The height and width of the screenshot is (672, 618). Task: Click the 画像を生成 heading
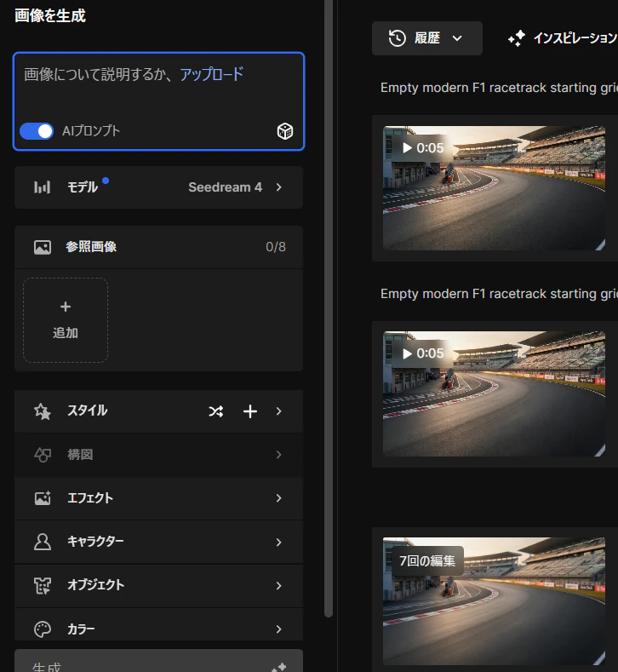tap(50, 16)
